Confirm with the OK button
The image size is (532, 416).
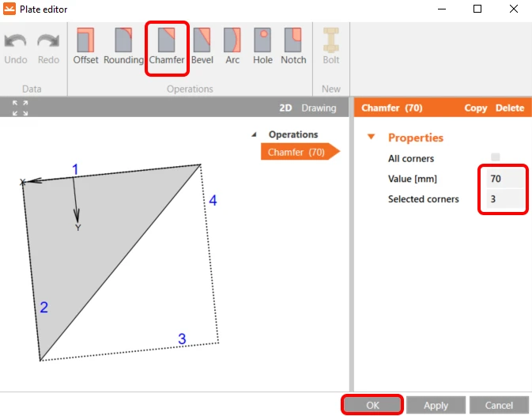click(372, 405)
